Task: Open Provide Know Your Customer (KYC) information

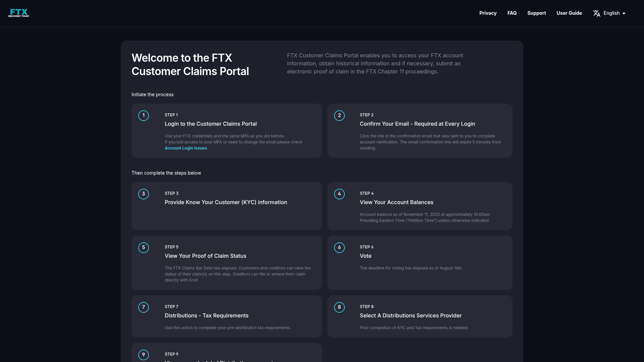Action: (x=226, y=202)
